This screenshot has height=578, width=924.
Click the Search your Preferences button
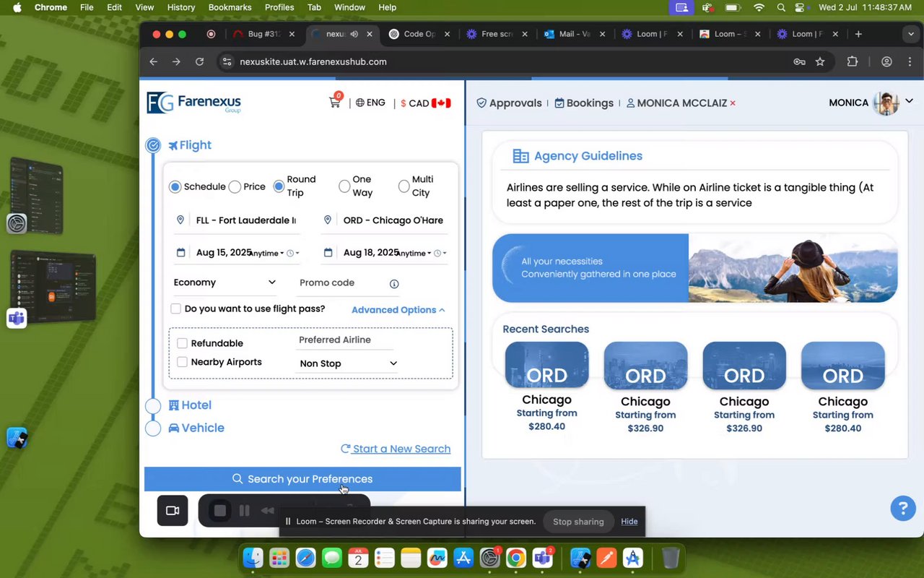coord(302,479)
